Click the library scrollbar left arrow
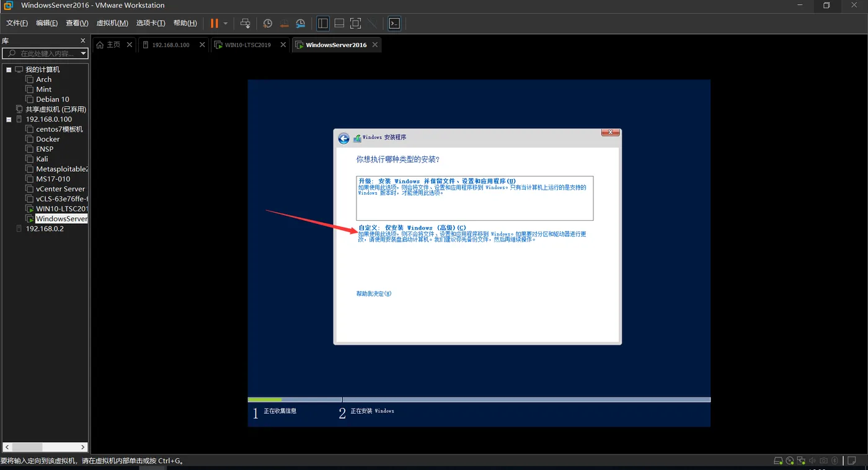868x470 pixels. [7, 446]
